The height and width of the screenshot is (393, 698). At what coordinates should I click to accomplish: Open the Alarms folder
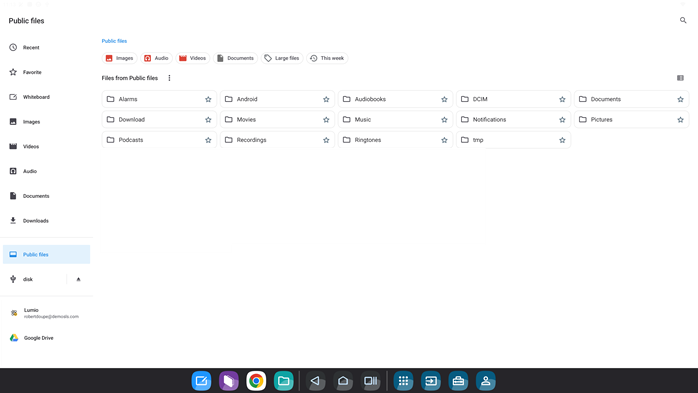click(159, 99)
